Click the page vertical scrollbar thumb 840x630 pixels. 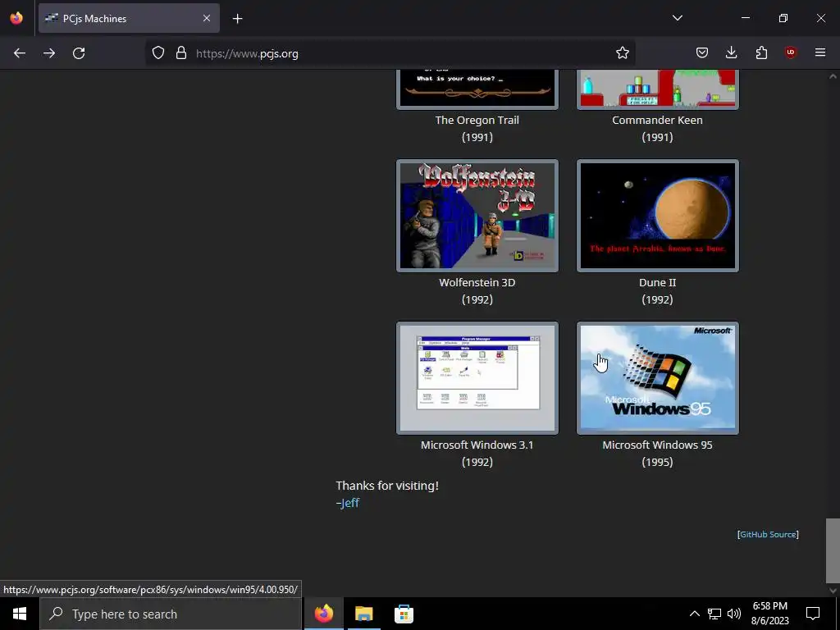833,550
